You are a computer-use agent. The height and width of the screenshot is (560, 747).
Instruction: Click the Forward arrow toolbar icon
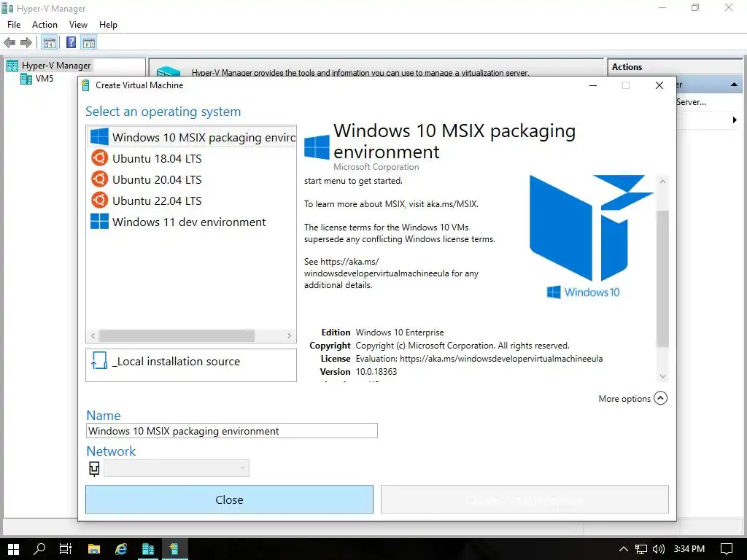point(26,43)
